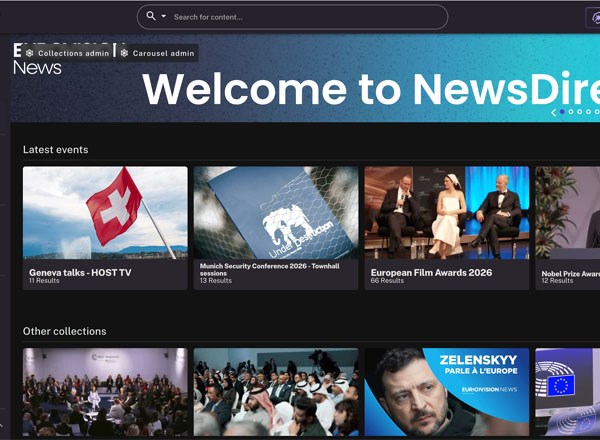Open the European Film Awards stage thumbnail
Image resolution: width=600 pixels, height=440 pixels.
coord(447,213)
